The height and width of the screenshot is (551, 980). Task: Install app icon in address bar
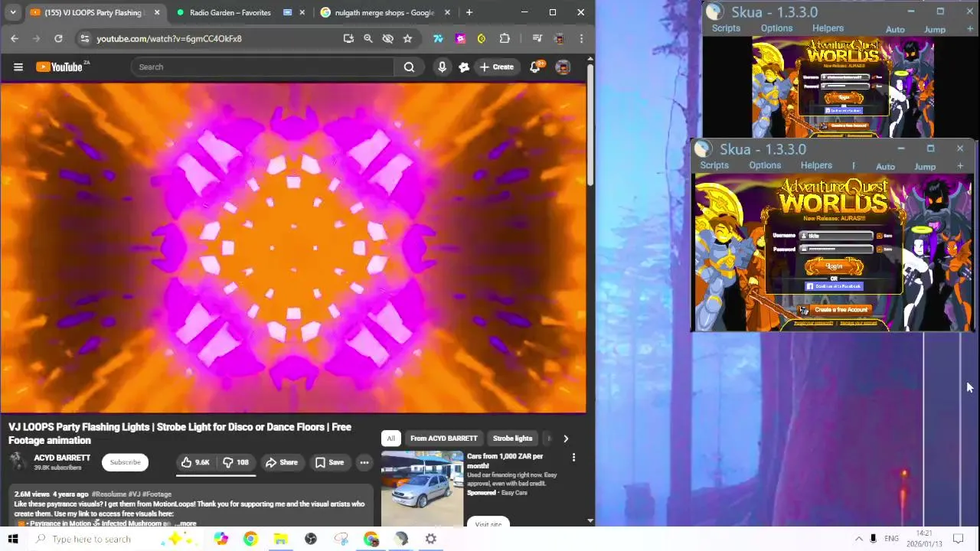click(x=348, y=38)
